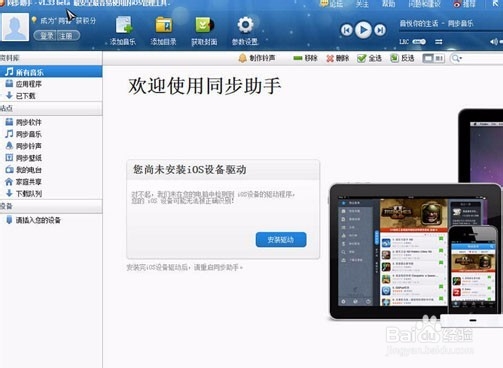Click into the search input field
This screenshot has height=368, width=503.
point(483,59)
